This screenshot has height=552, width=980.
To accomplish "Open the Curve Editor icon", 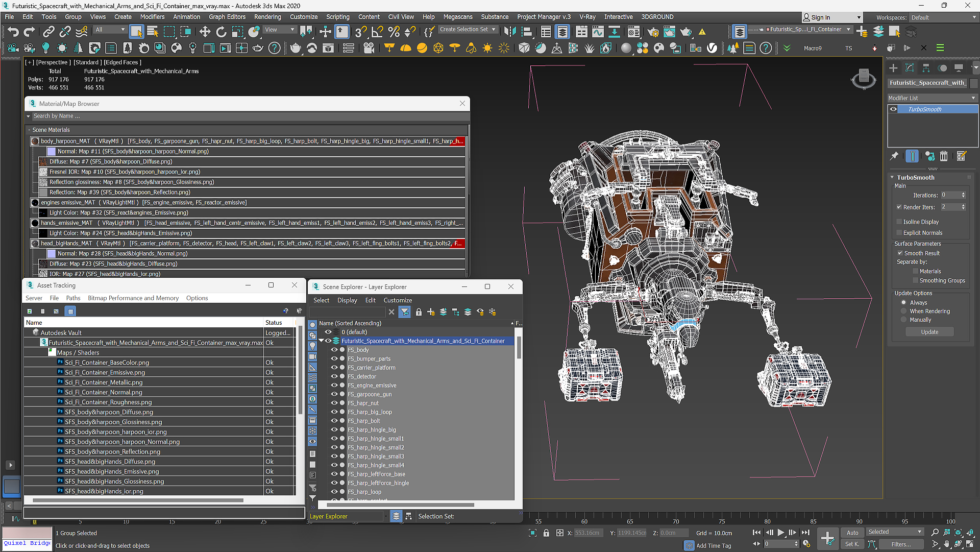I will (598, 32).
